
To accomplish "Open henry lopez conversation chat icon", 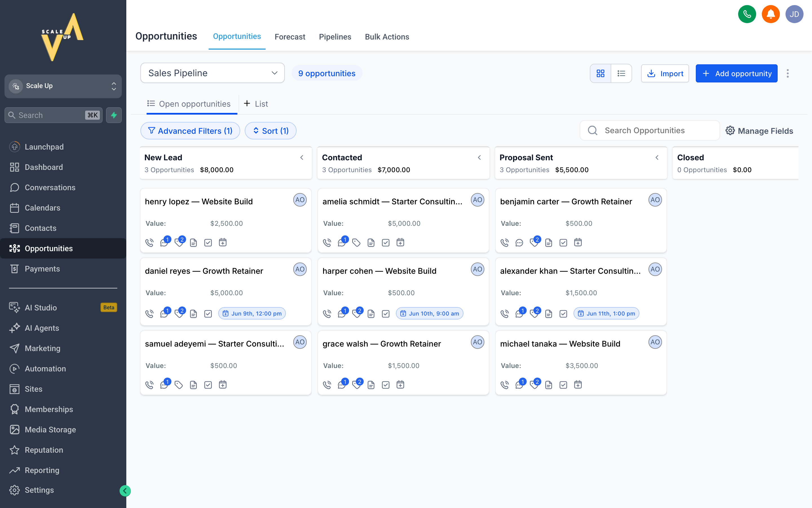I will click(164, 243).
